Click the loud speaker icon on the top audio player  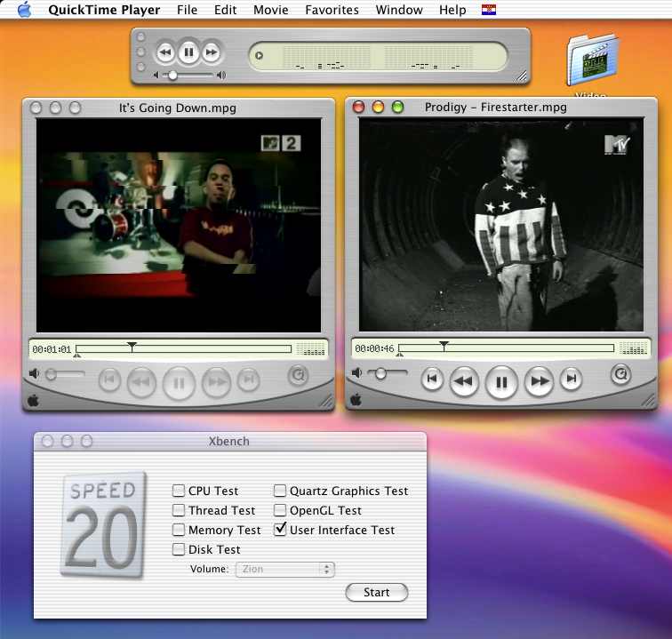[221, 75]
